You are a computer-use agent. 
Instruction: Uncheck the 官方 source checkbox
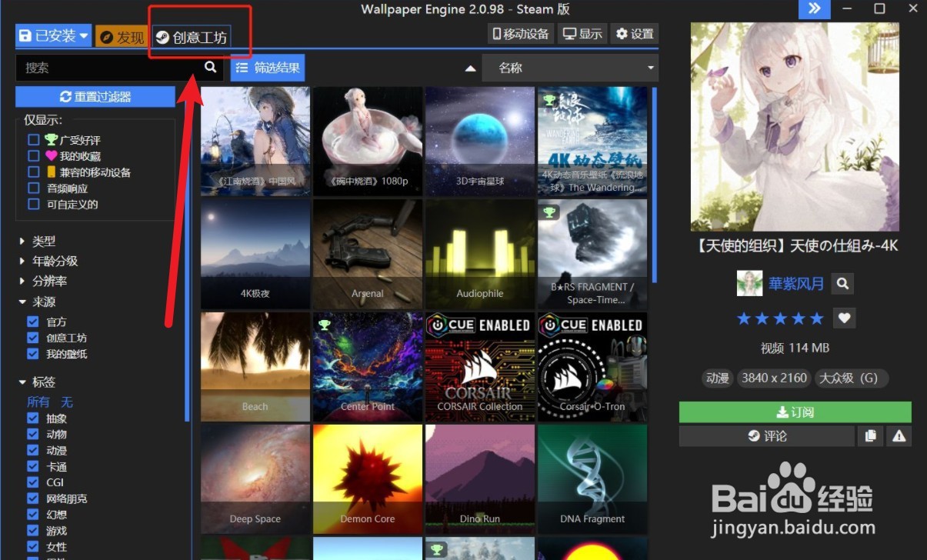click(x=33, y=322)
